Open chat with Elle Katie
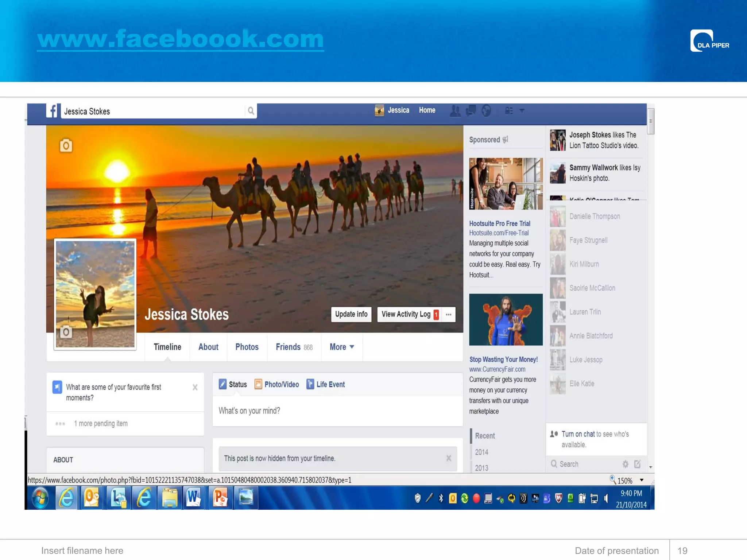Screen dimensions: 747x560 click(x=597, y=384)
